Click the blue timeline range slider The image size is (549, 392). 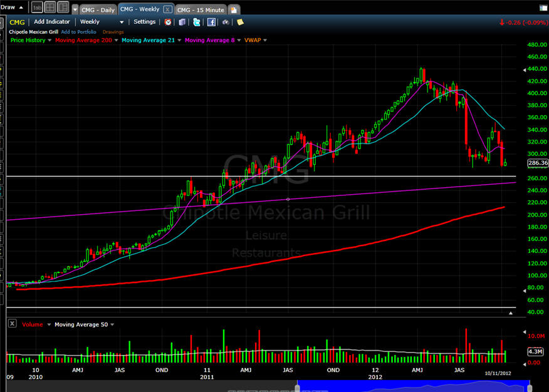(x=412, y=384)
